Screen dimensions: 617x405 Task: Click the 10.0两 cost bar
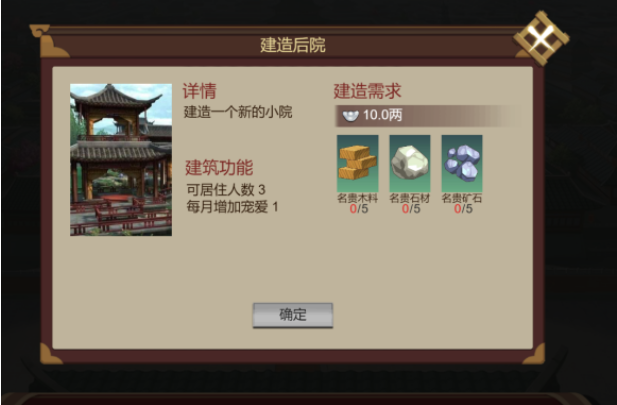[x=429, y=116]
